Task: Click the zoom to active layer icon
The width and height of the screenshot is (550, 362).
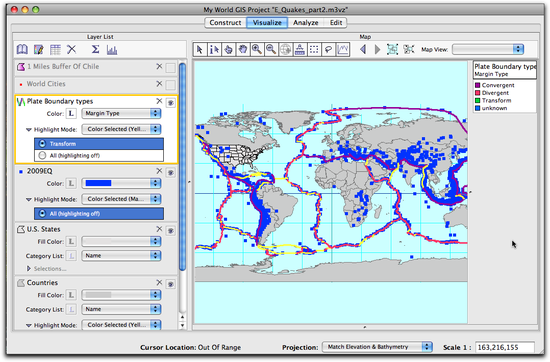Action: click(409, 49)
